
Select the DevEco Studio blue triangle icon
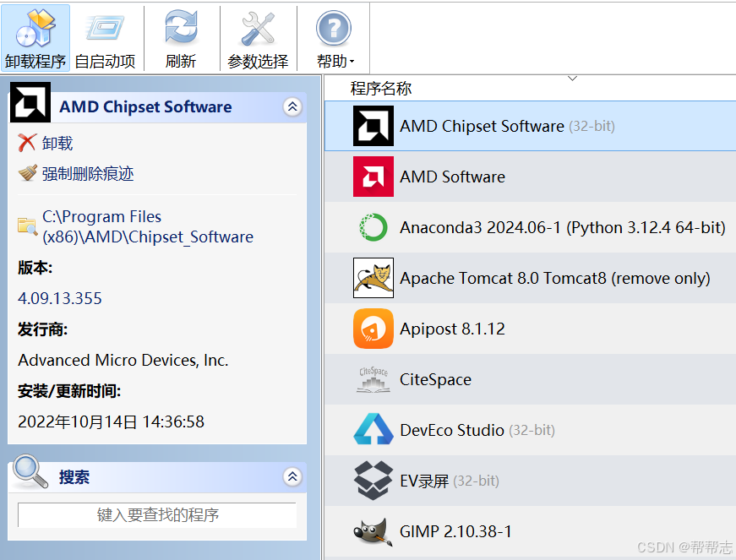point(373,429)
